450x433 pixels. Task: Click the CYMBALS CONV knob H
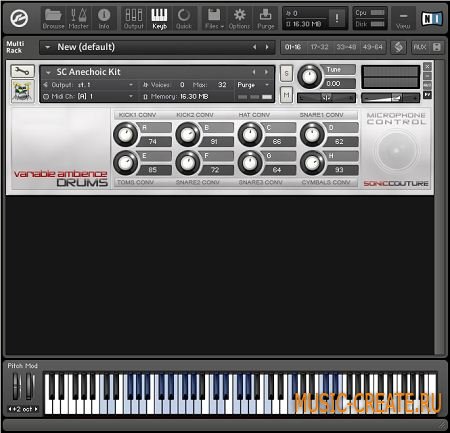(312, 163)
